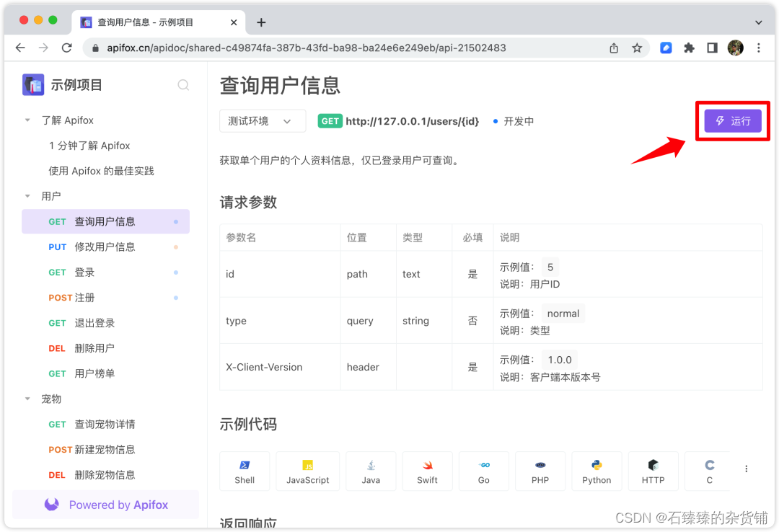Open the Go code example
This screenshot has height=532, width=779.
[483, 471]
